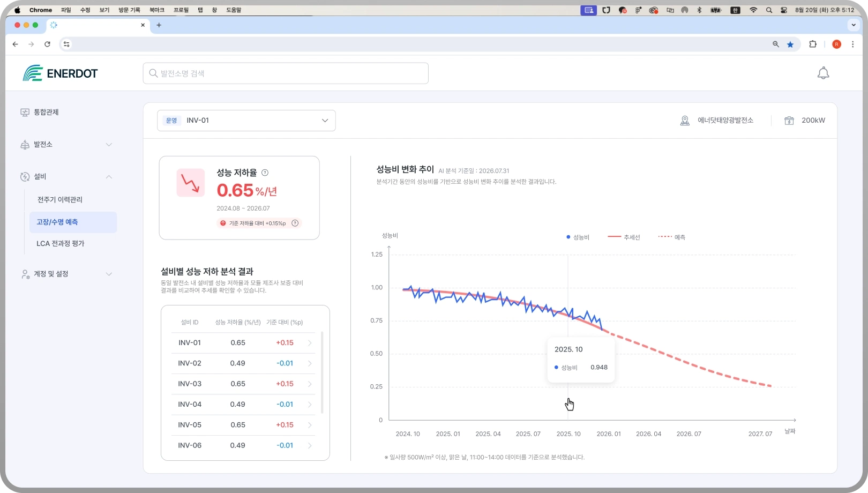Open the INV-01 inverter dropdown
868x493 pixels.
246,121
